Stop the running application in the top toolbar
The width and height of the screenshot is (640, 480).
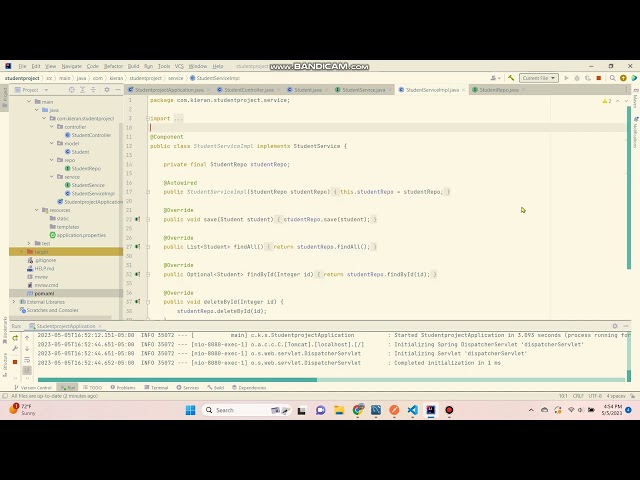tap(599, 78)
